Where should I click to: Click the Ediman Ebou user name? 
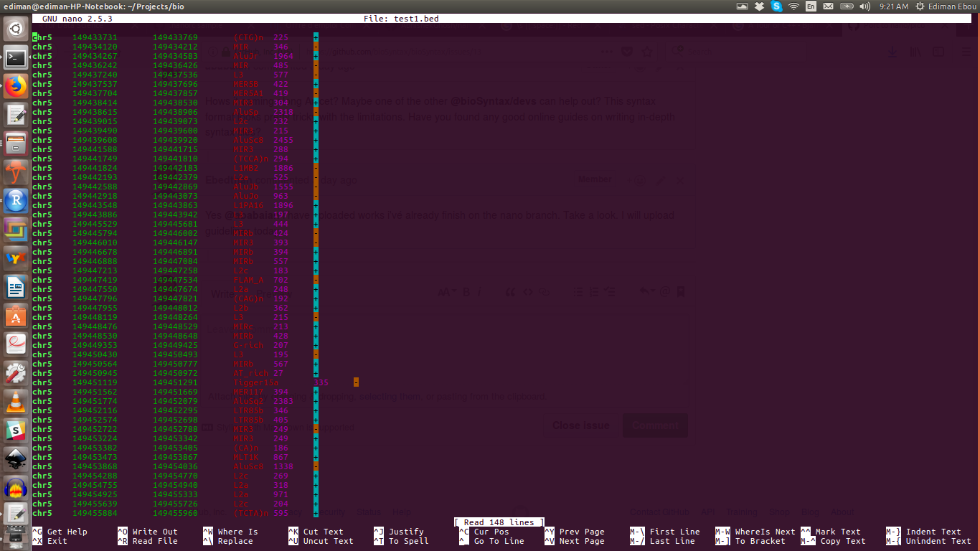[x=952, y=6]
